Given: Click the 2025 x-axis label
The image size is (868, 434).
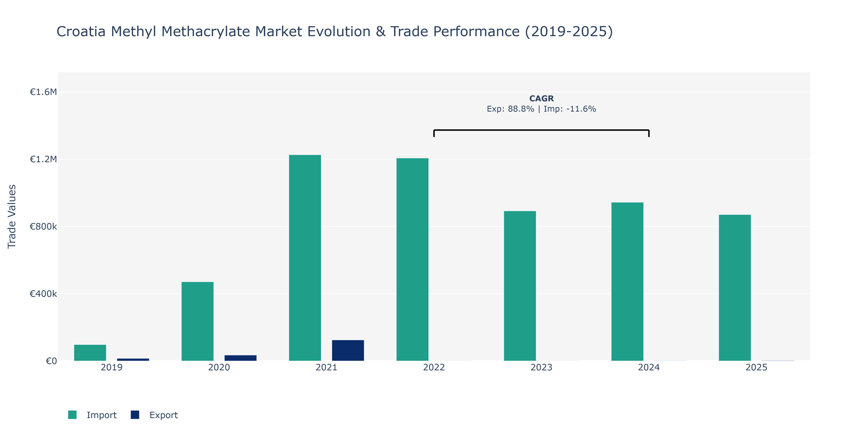Looking at the screenshot, I should tap(756, 367).
